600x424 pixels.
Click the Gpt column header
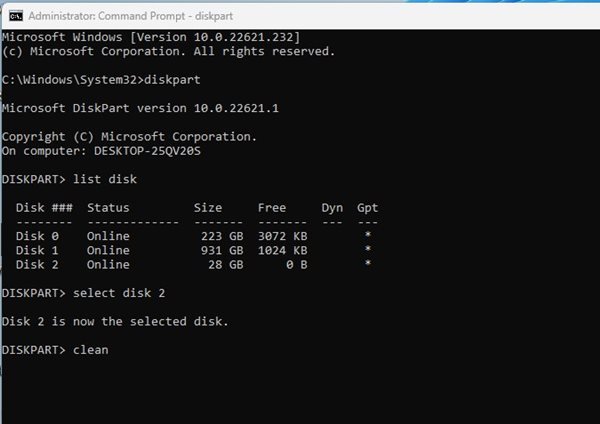pyautogui.click(x=367, y=207)
